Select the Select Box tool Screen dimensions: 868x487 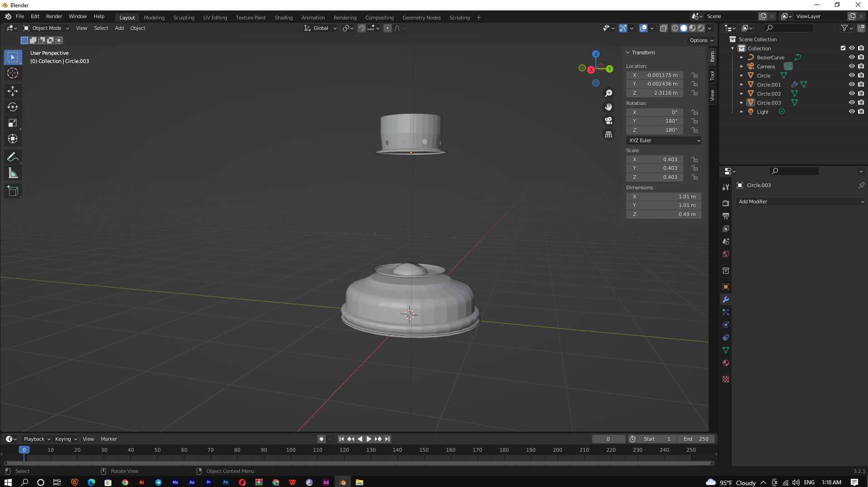pos(13,57)
